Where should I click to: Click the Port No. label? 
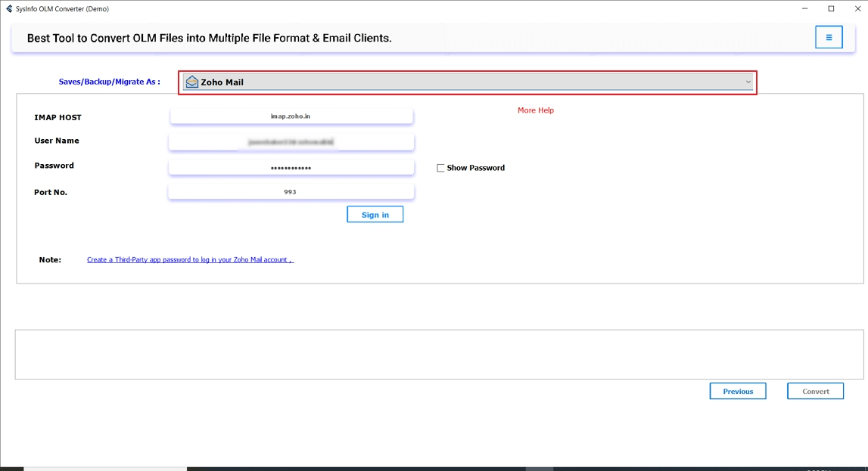click(x=51, y=192)
